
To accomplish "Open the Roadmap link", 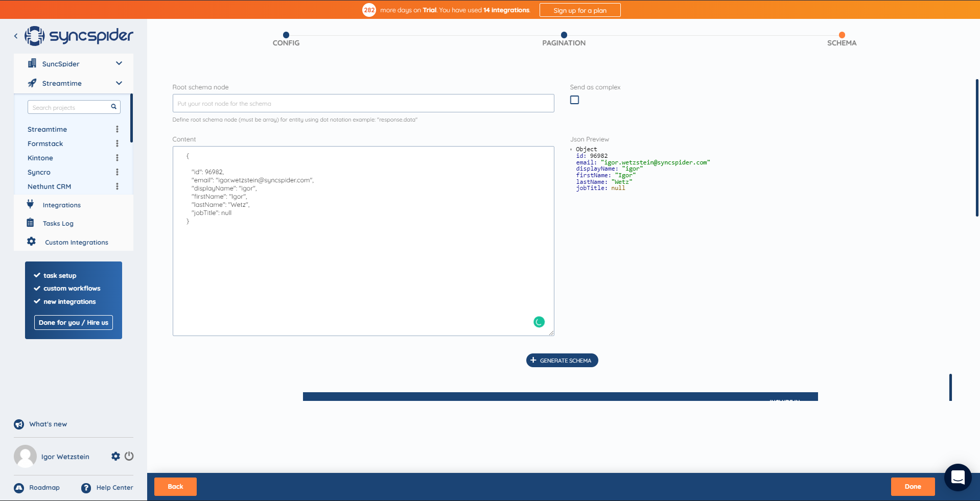I will 44,487.
